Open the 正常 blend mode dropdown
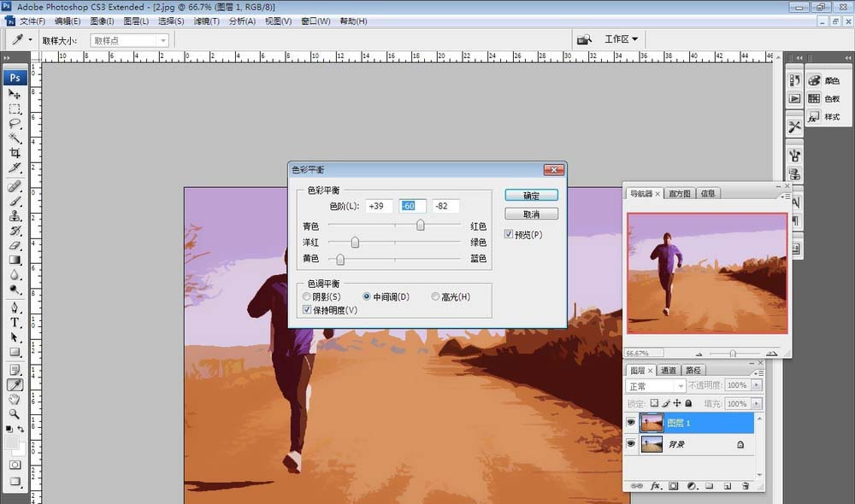The width and height of the screenshot is (855, 504). (656, 386)
